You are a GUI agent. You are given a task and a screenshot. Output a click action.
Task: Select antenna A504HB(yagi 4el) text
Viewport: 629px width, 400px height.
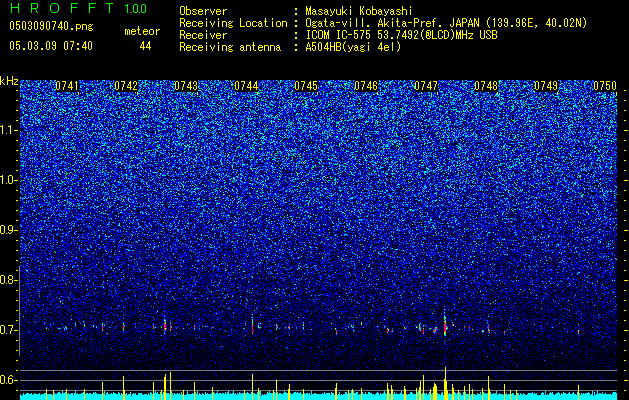(353, 47)
